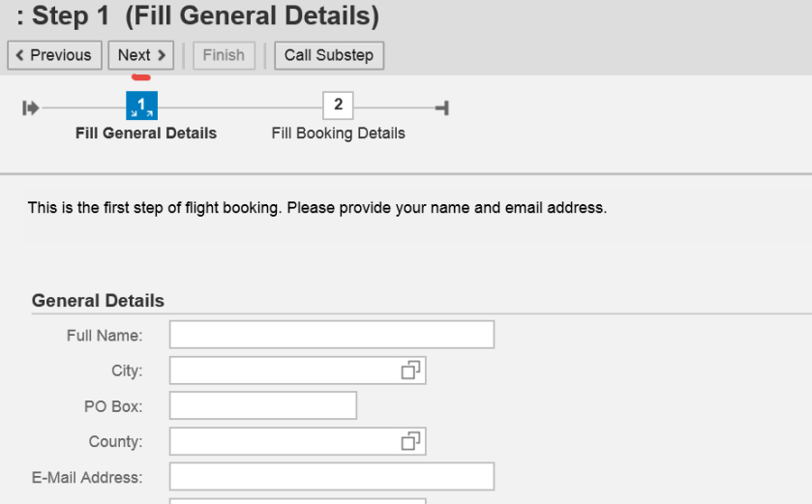This screenshot has height=504, width=812.
Task: Click into the City field
Action: coord(283,371)
